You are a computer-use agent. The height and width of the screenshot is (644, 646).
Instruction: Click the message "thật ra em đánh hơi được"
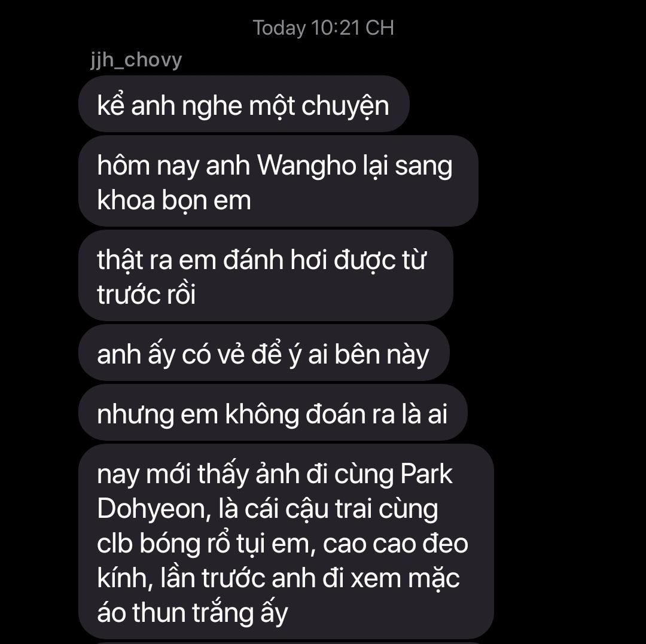[266, 276]
